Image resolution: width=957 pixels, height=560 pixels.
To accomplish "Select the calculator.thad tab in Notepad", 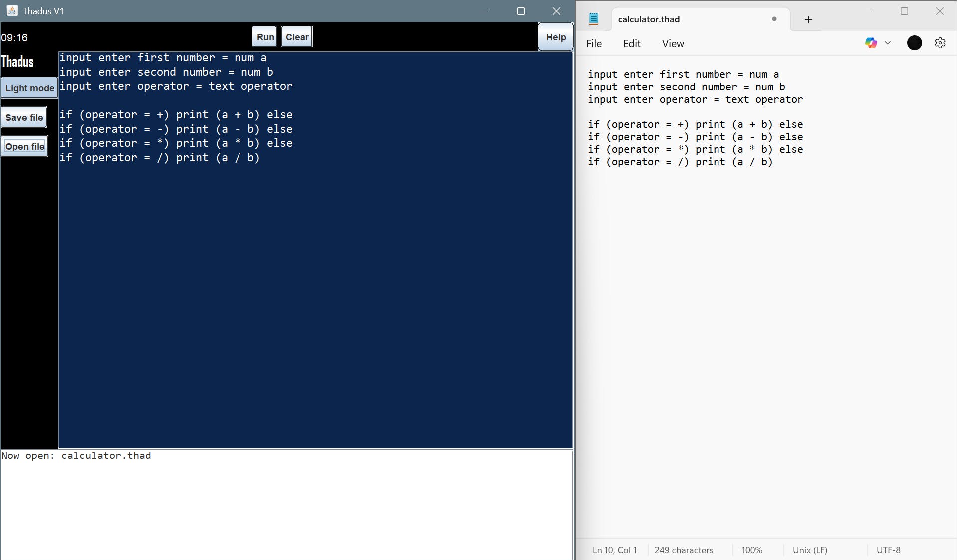I will tap(701, 19).
